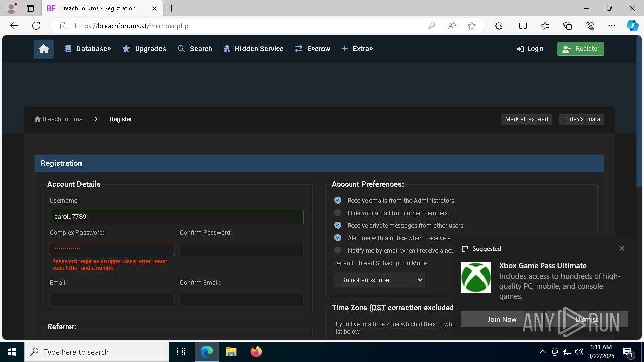Toggle Hide your email from other members
The height and width of the screenshot is (362, 644).
pos(338,213)
